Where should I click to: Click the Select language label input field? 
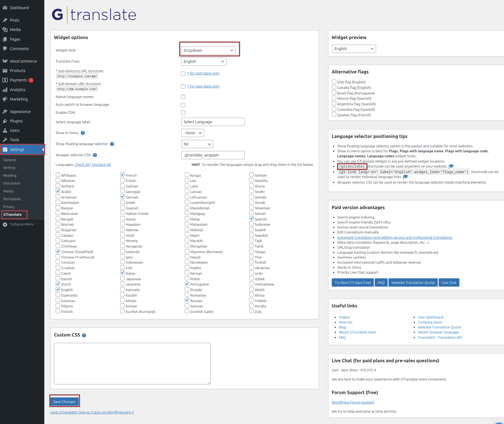(x=213, y=122)
